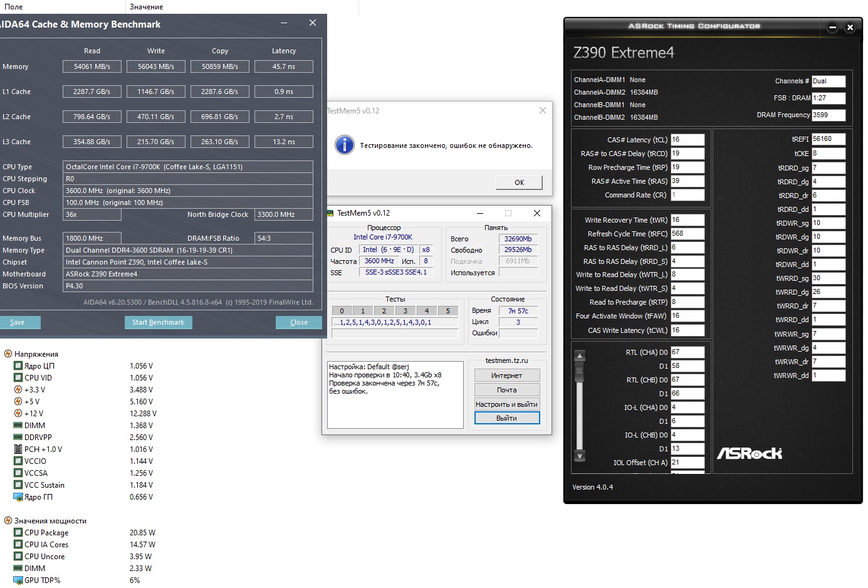Click the Write Recovery Time (tWR) field

click(688, 220)
